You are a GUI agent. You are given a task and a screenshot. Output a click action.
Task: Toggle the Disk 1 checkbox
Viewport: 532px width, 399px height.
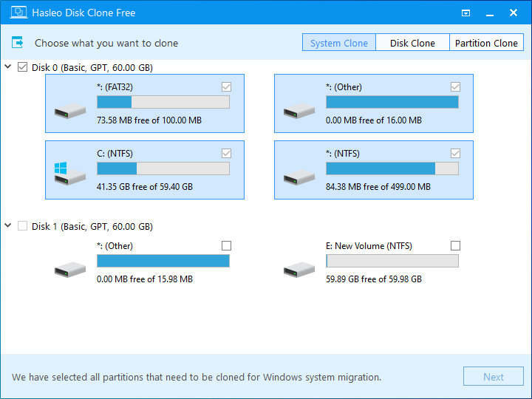pyautogui.click(x=22, y=225)
